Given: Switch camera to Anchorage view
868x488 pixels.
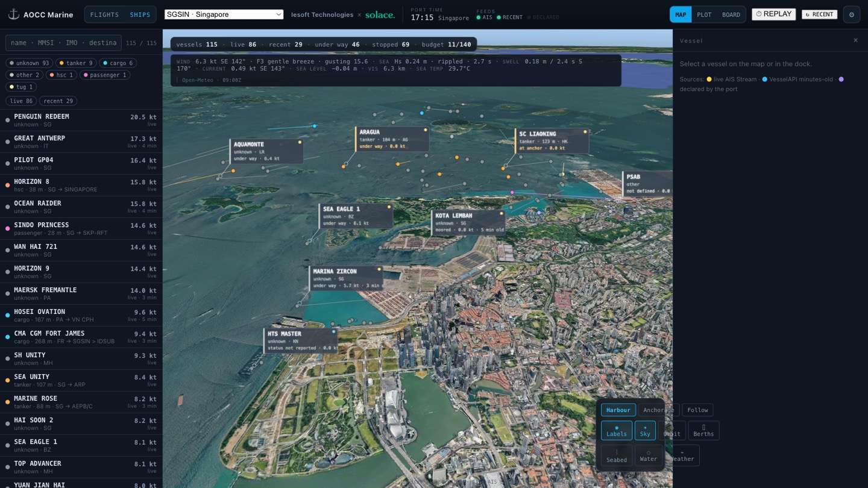Looking at the screenshot, I should (x=658, y=410).
